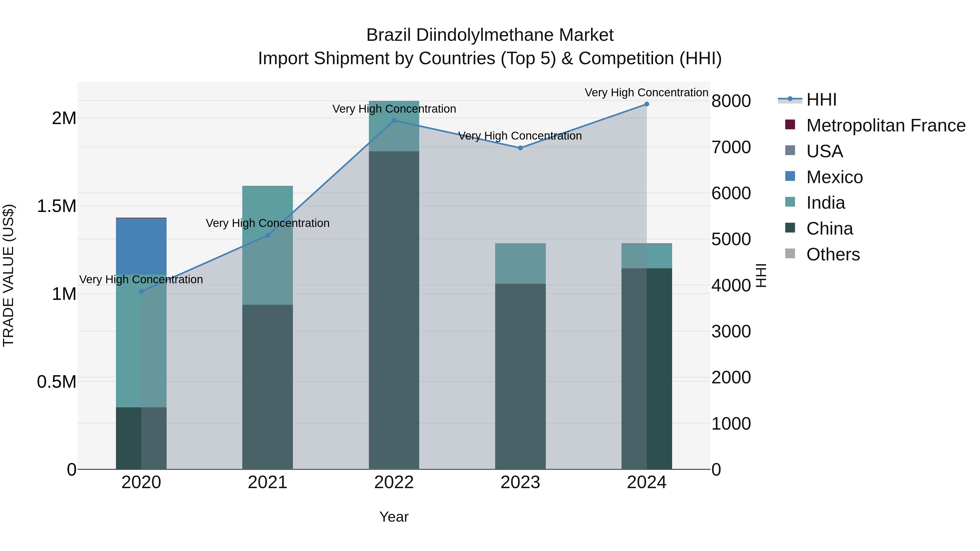Toggle the HHI legend entry
The width and height of the screenshot is (980, 551).
807,100
